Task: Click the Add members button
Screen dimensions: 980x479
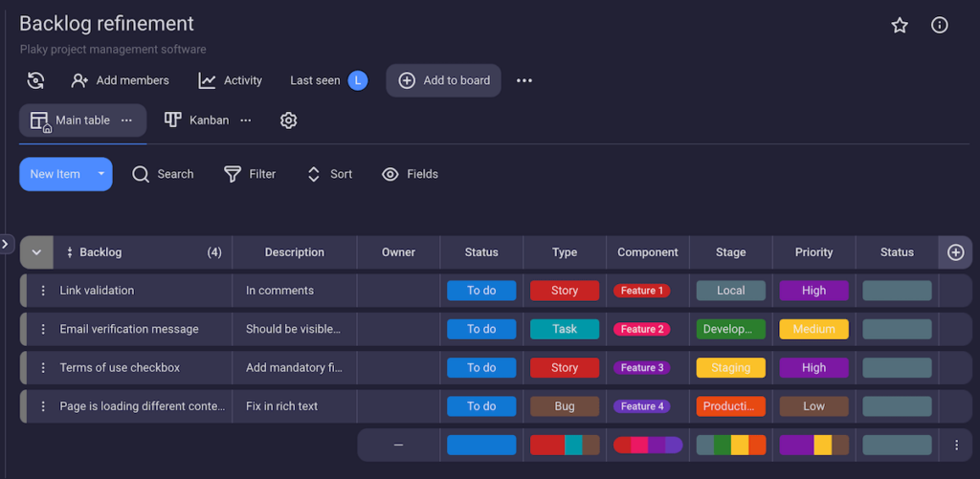Action: coord(121,80)
